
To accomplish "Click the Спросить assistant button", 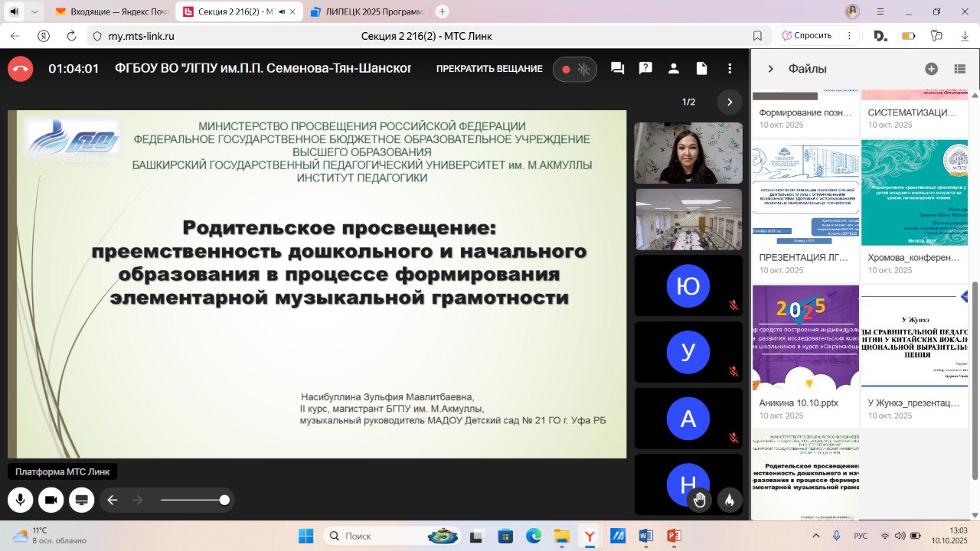I will 806,35.
